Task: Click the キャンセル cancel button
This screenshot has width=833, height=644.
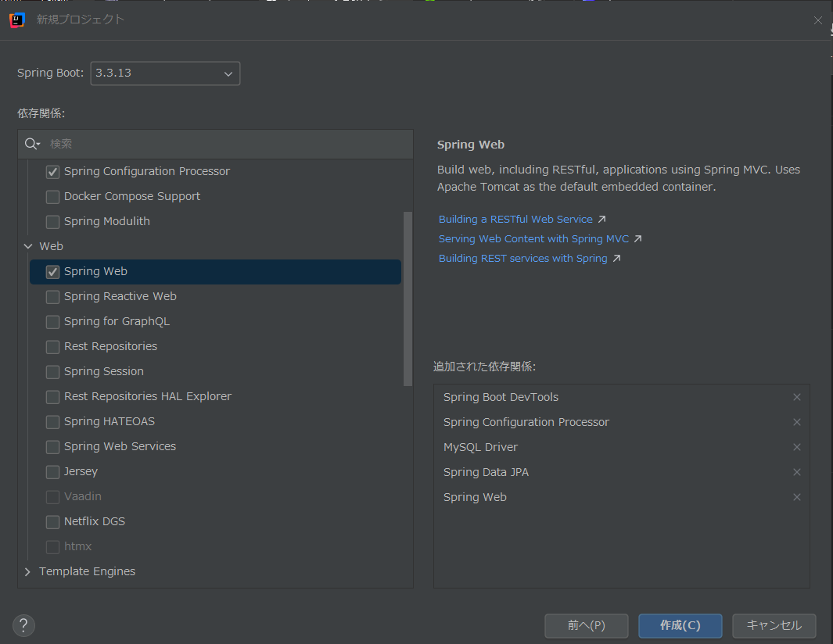Action: pyautogui.click(x=774, y=625)
